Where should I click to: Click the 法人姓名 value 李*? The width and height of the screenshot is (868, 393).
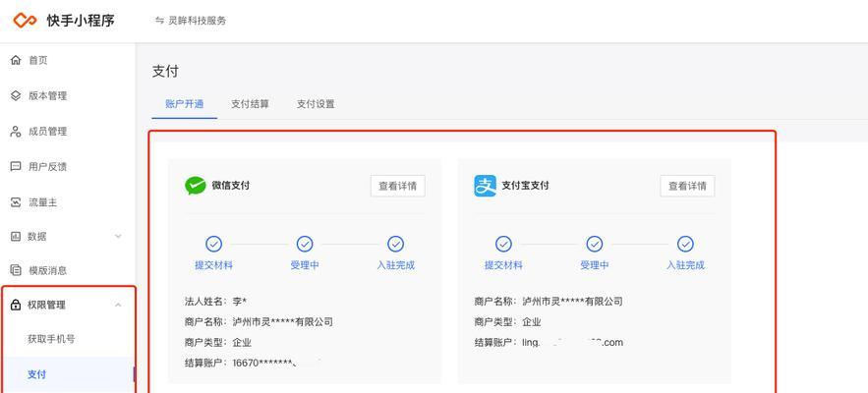239,301
